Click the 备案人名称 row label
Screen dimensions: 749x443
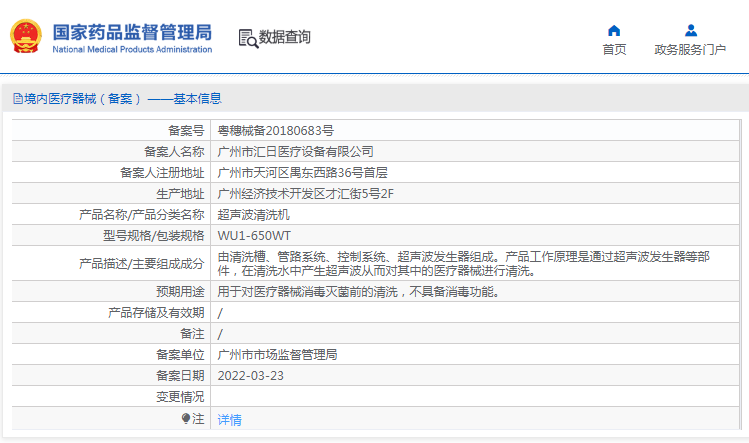tap(174, 151)
